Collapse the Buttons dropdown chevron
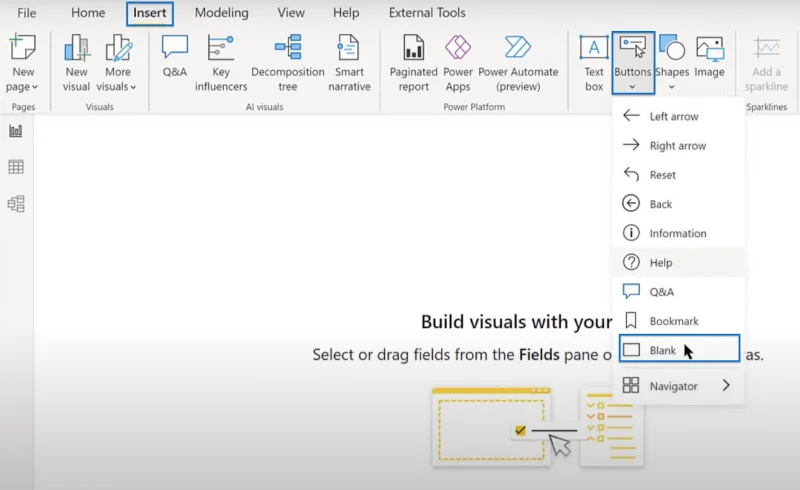800x490 pixels. [632, 87]
